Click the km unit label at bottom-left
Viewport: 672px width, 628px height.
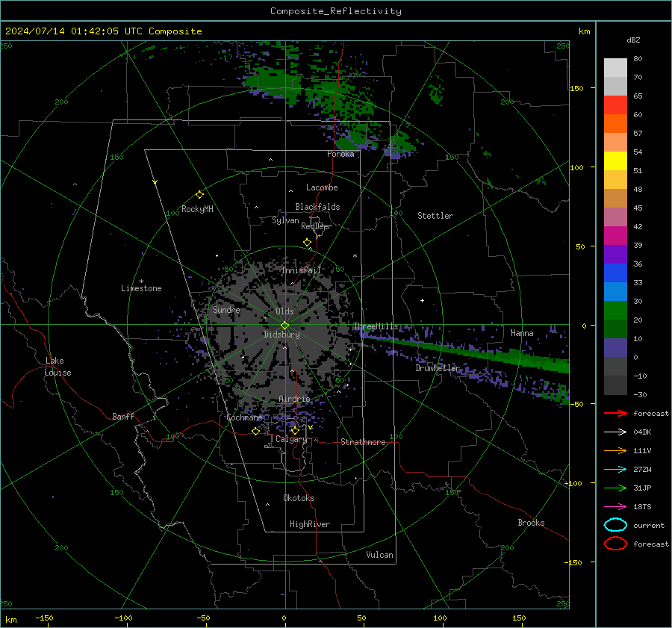[10, 620]
